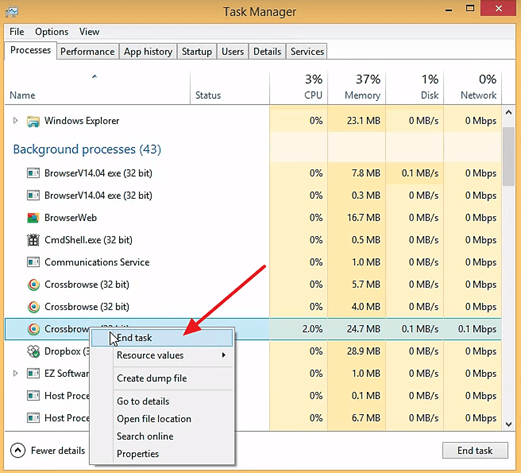Switch to the App history tab
Screen dimensions: 521x473
(148, 52)
